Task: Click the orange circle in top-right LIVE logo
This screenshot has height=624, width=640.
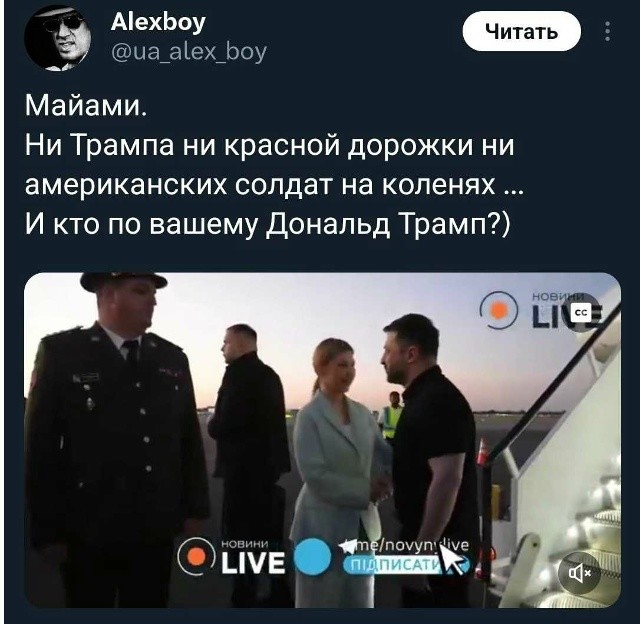Action: pos(498,311)
